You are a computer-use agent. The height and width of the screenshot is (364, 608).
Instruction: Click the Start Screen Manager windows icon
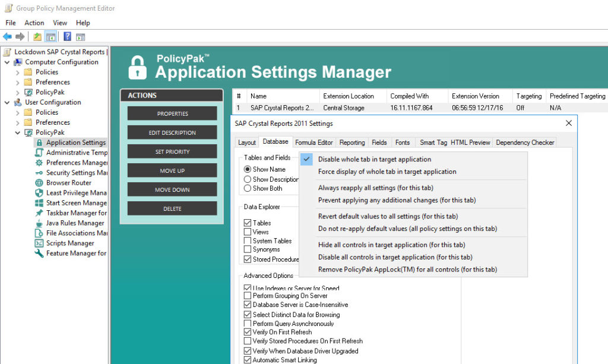click(39, 203)
